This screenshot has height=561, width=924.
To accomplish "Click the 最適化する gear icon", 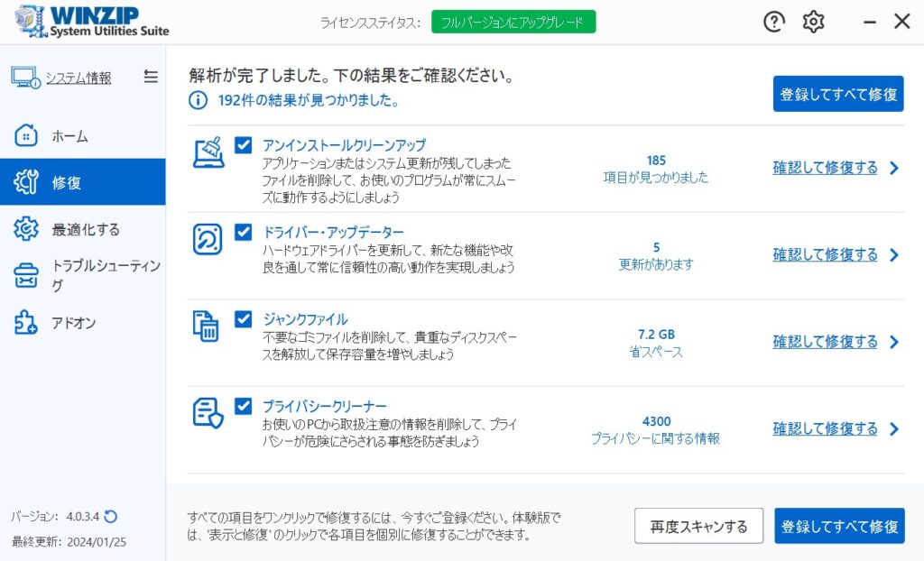I will [x=26, y=229].
